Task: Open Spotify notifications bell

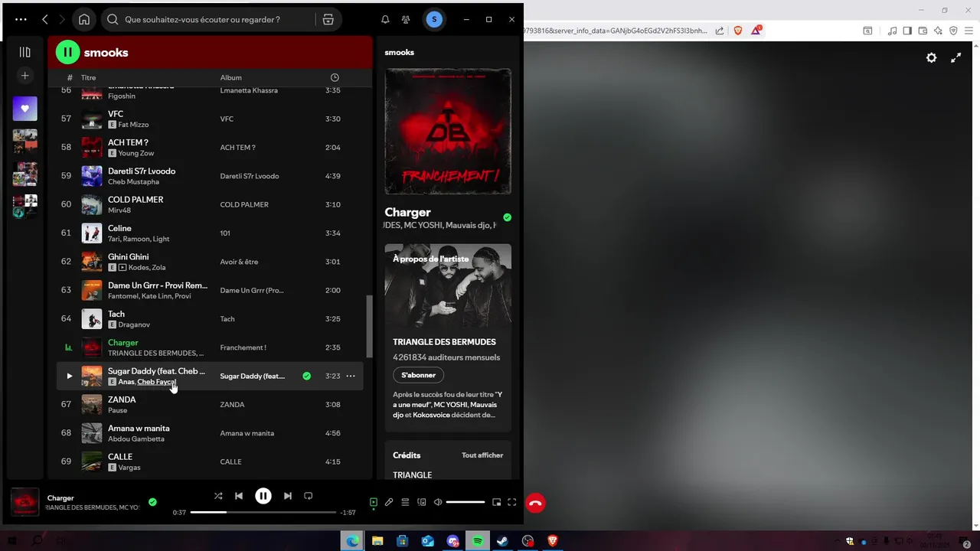Action: tap(385, 19)
